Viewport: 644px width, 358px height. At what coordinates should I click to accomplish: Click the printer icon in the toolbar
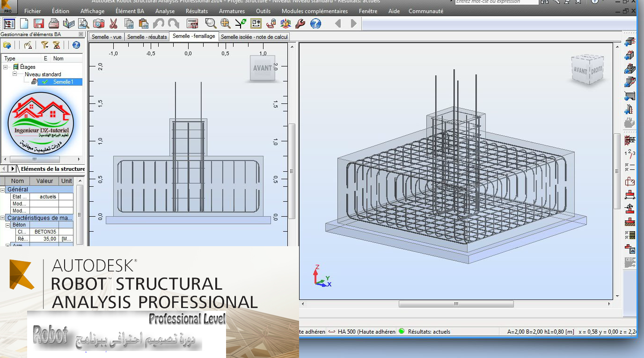click(x=54, y=23)
